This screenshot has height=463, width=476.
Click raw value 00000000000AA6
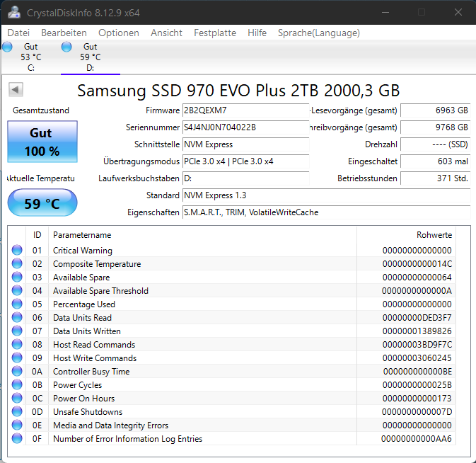(x=416, y=439)
